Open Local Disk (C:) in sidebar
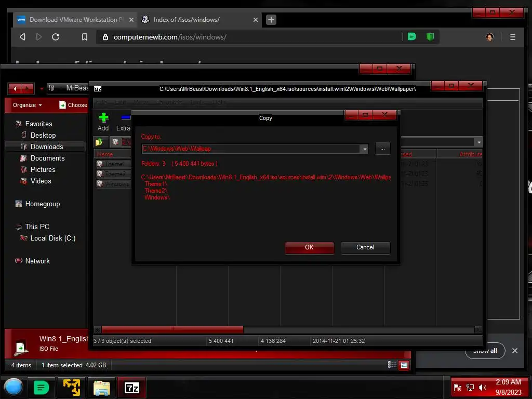The height and width of the screenshot is (399, 532). pyautogui.click(x=52, y=238)
